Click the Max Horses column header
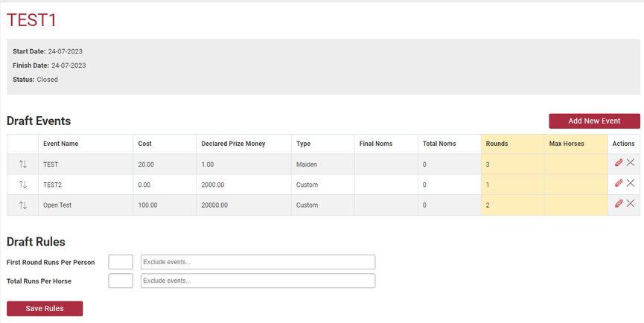644x323 pixels. (567, 144)
